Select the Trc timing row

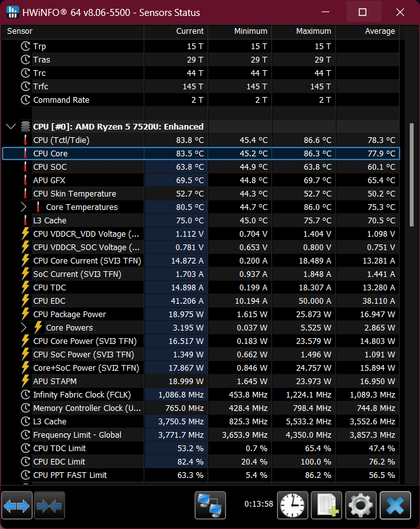click(201, 73)
